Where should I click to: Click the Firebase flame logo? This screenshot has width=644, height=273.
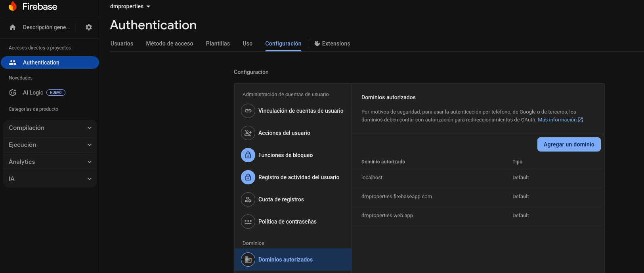(x=13, y=6)
